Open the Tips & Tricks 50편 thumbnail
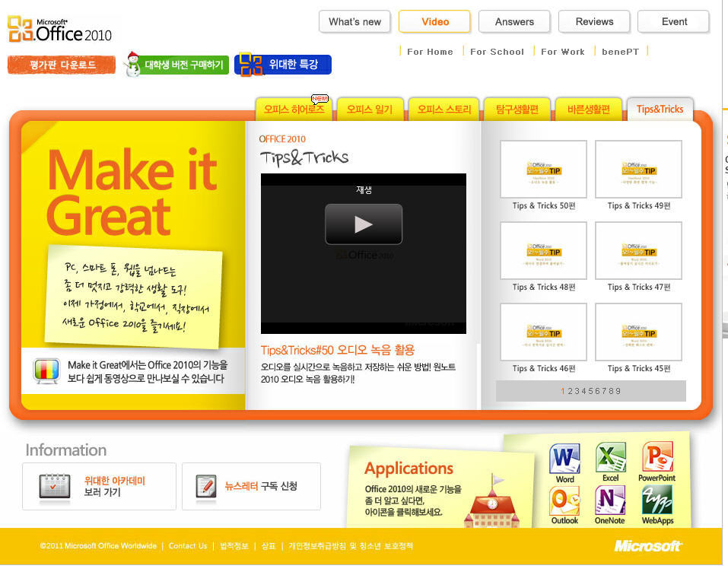This screenshot has height=572, width=728. (544, 170)
